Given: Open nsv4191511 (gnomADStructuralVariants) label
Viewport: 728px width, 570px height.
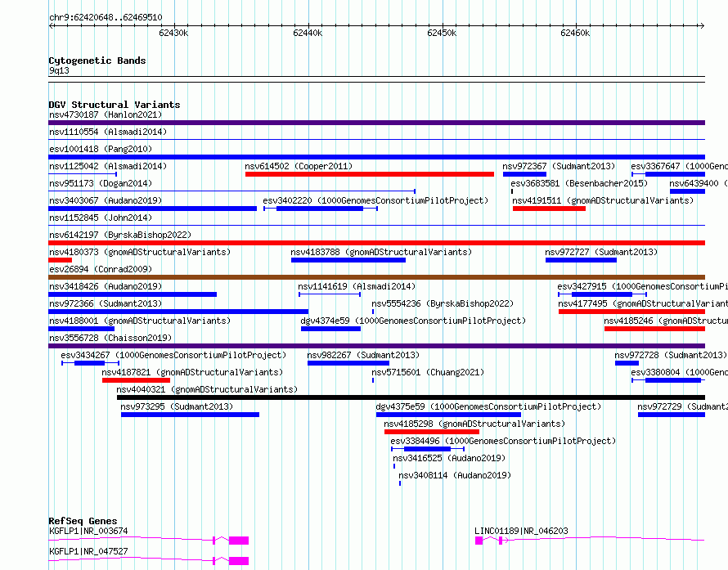Looking at the screenshot, I should pyautogui.click(x=603, y=200).
